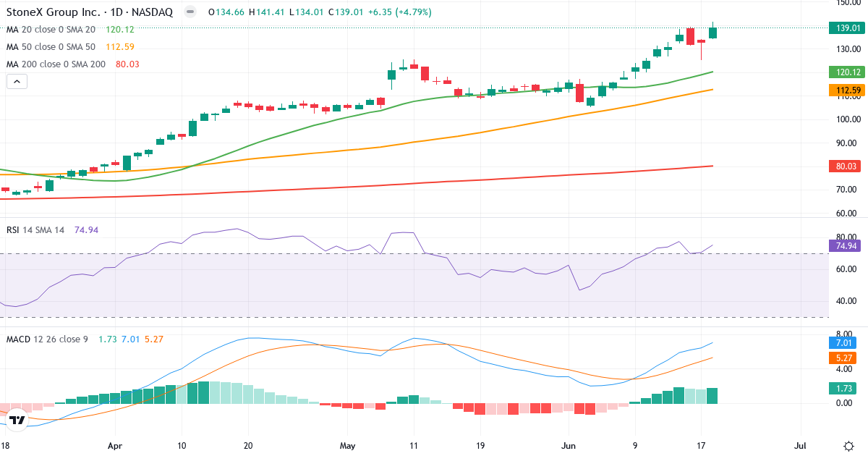Click the 139.01 current price label
868x456 pixels.
(847, 28)
